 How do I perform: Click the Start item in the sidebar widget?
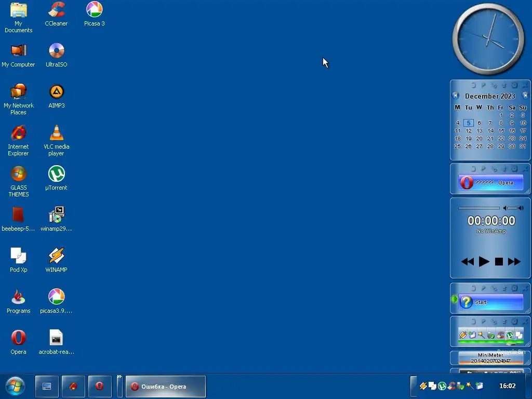click(x=490, y=302)
